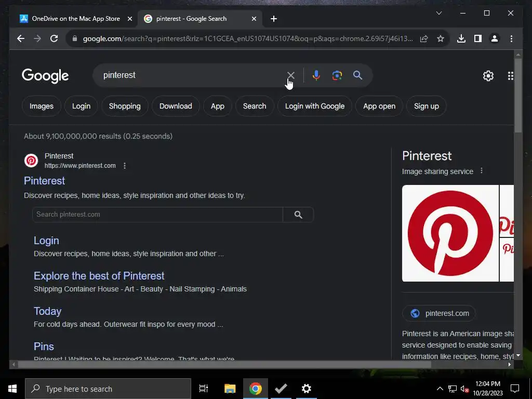Click the vertical page scrollbar

pyautogui.click(x=518, y=97)
